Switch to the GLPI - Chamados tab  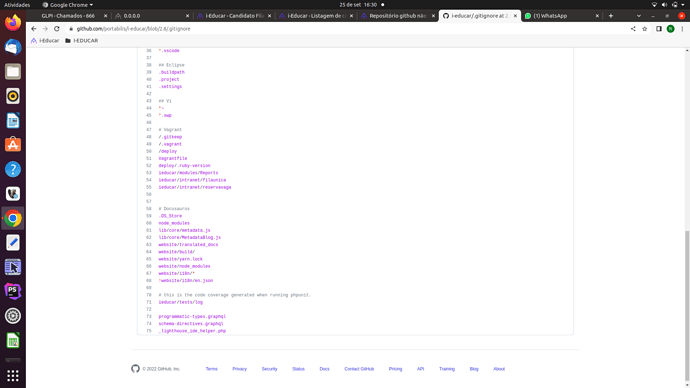[x=68, y=16]
